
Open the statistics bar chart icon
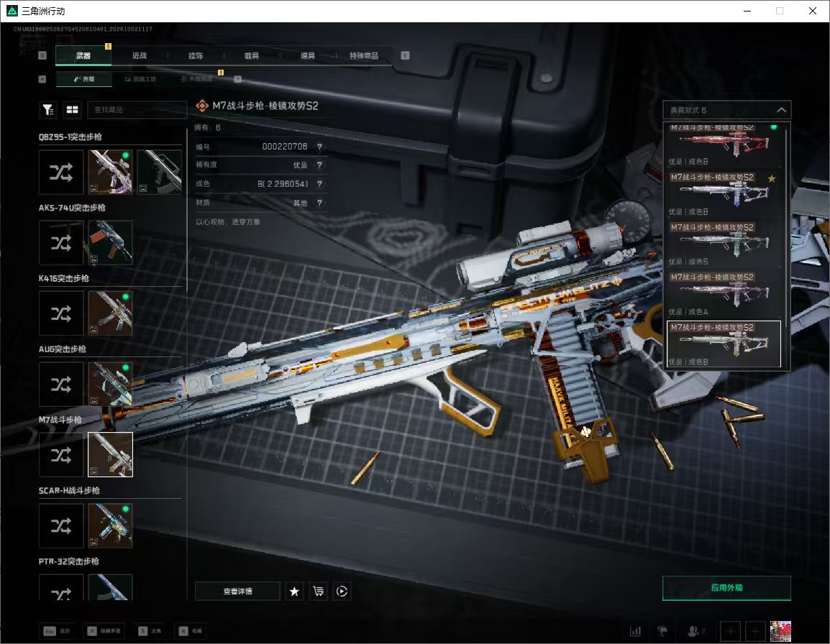[x=635, y=631]
